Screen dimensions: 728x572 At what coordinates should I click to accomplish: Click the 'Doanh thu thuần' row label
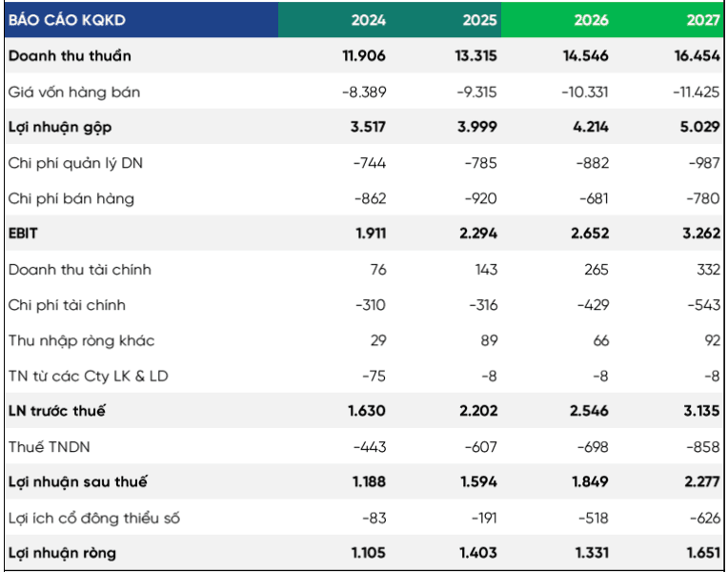coord(70,55)
